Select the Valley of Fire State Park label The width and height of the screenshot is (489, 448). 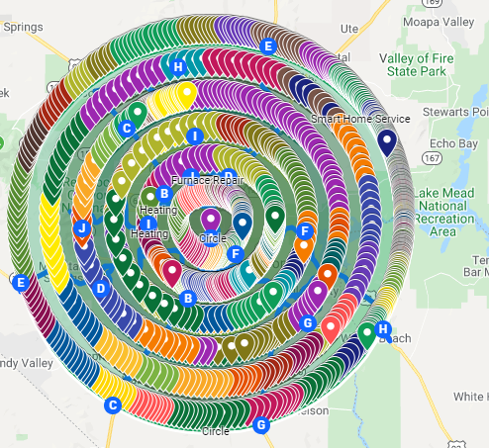[417, 65]
